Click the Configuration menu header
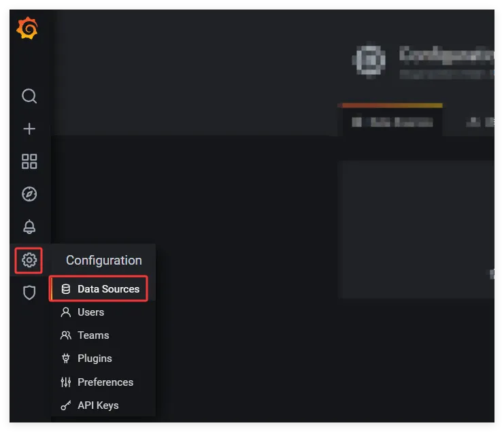Screen dimensions: 504x432 click(x=103, y=261)
